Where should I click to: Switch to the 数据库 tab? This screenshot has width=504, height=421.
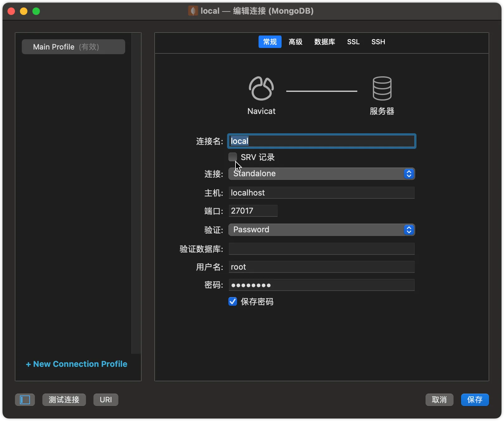click(x=325, y=42)
